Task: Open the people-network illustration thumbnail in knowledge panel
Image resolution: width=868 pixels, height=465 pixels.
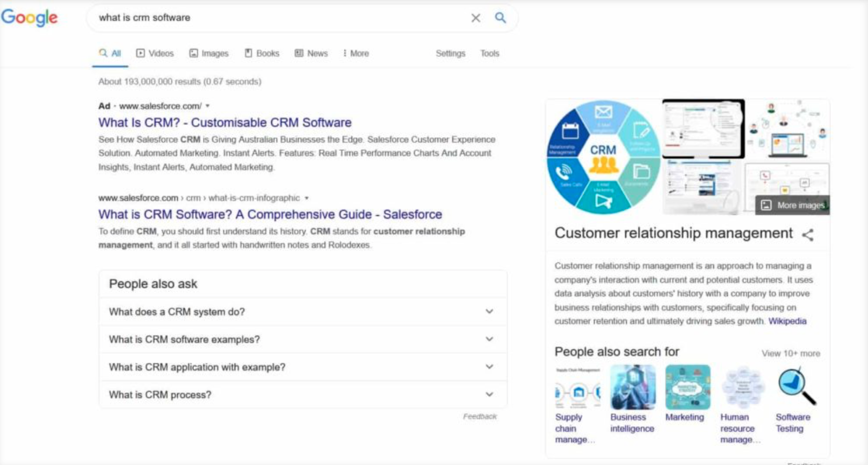Action: tap(788, 128)
